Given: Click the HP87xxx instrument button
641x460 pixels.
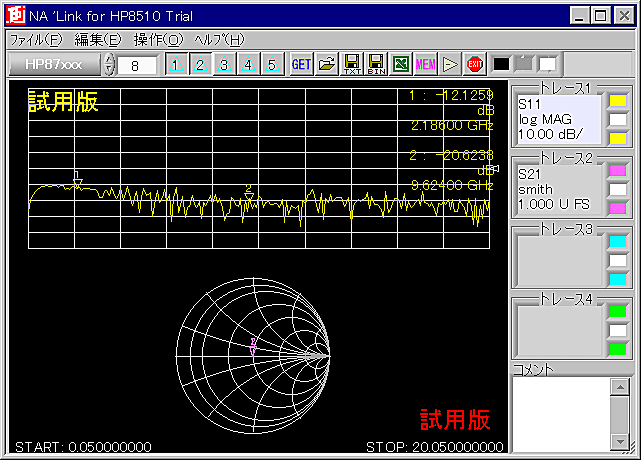Looking at the screenshot, I should 54,64.
